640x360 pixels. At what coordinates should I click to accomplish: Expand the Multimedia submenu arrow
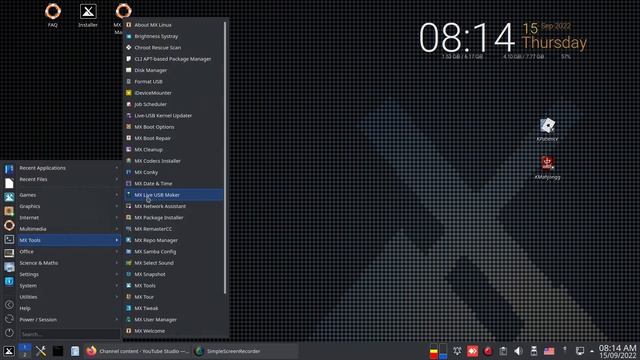point(117,229)
